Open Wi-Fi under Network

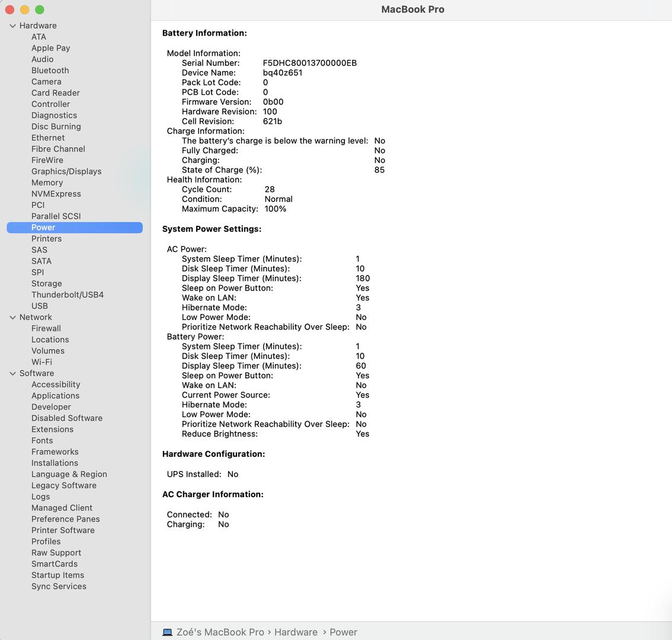click(41, 362)
